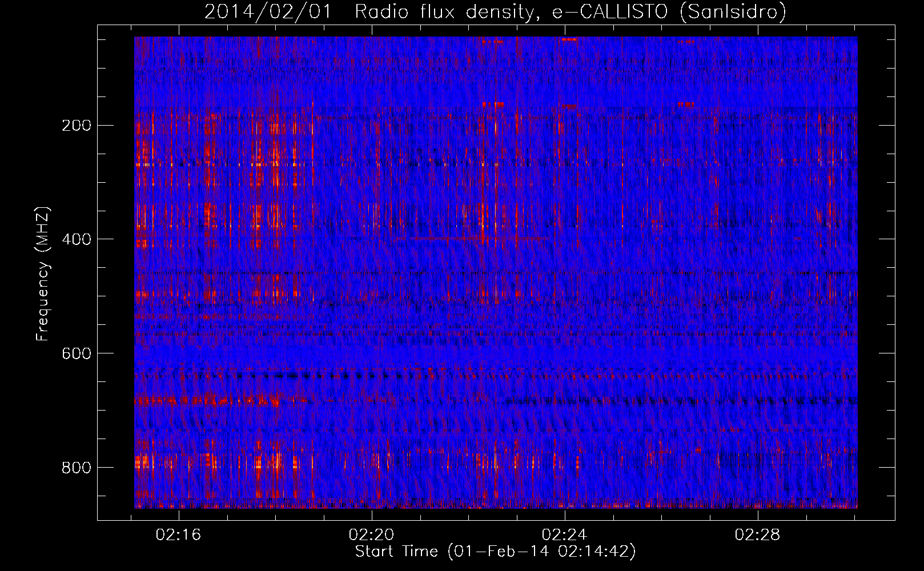The image size is (924, 571).
Task: Click the '02:24' time tick label
Action: [565, 535]
